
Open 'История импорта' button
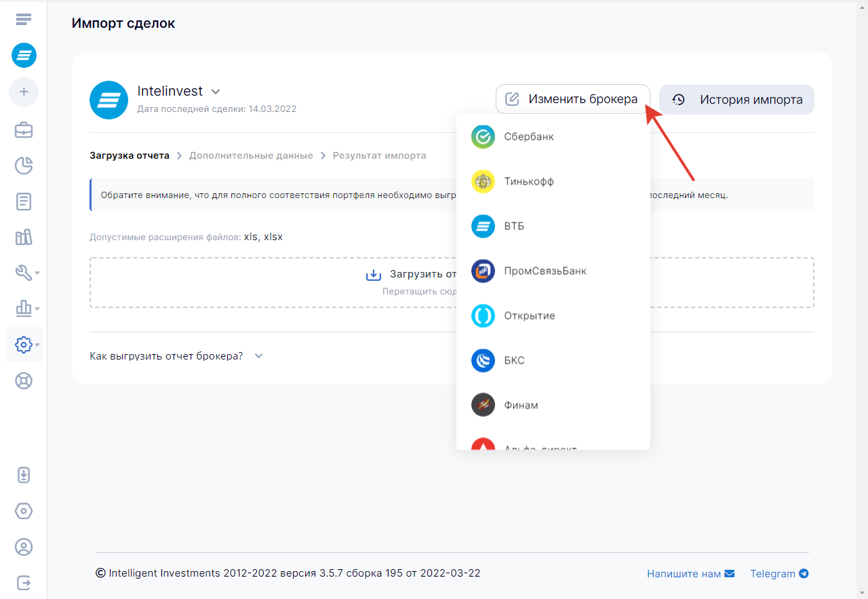(x=736, y=100)
